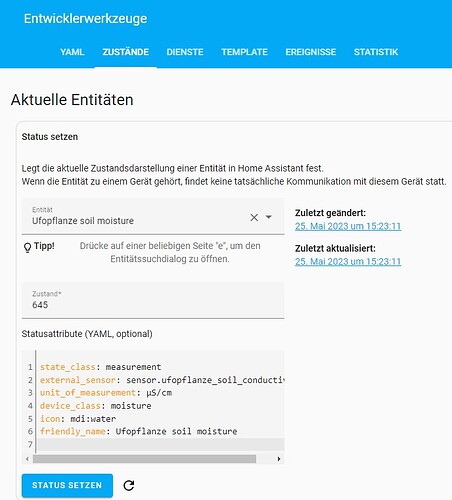452x500 pixels.
Task: Open the DIENSTE tab
Action: [x=185, y=52]
